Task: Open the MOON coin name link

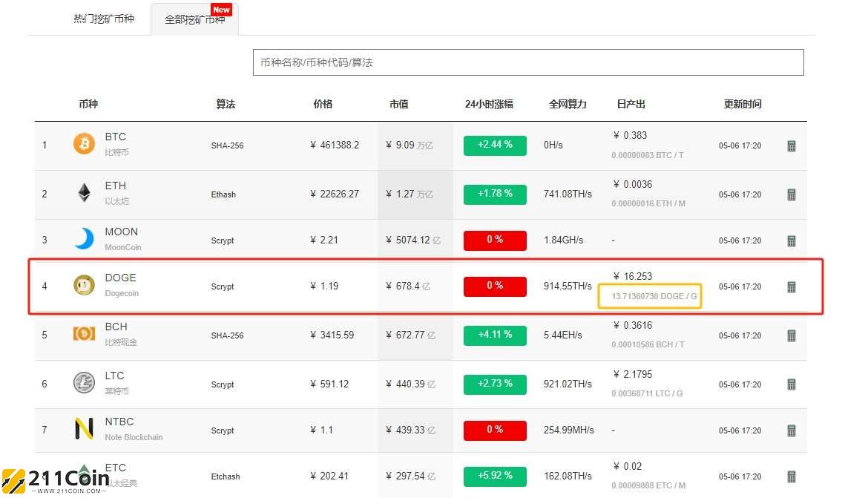Action: [x=121, y=232]
